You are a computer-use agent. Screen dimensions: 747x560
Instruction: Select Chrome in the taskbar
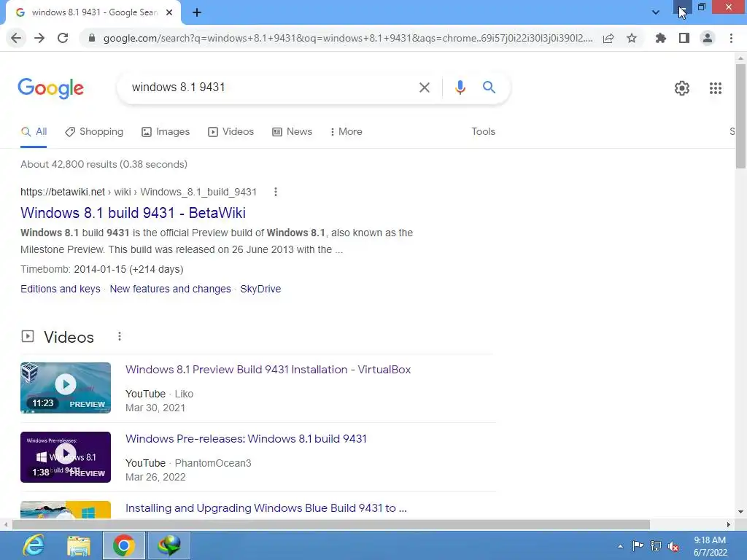tap(124, 545)
